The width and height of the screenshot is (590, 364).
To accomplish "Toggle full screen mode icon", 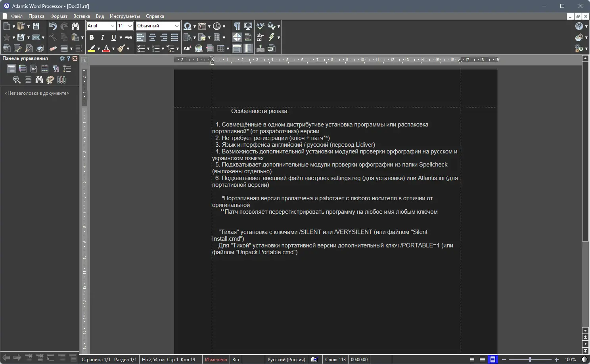I will 248,26.
